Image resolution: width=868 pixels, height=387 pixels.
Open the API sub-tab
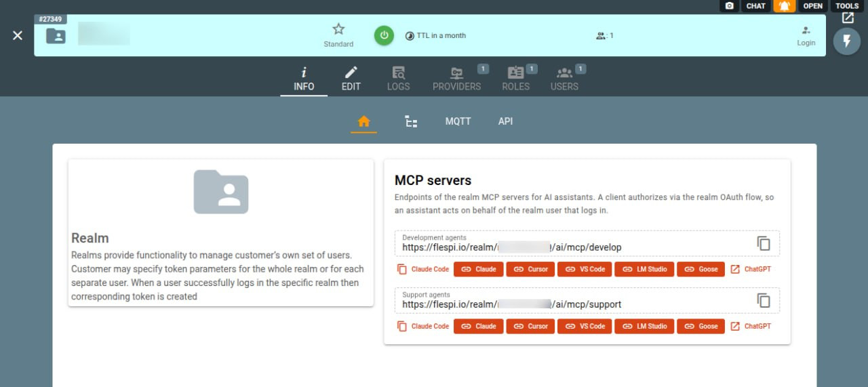(505, 121)
